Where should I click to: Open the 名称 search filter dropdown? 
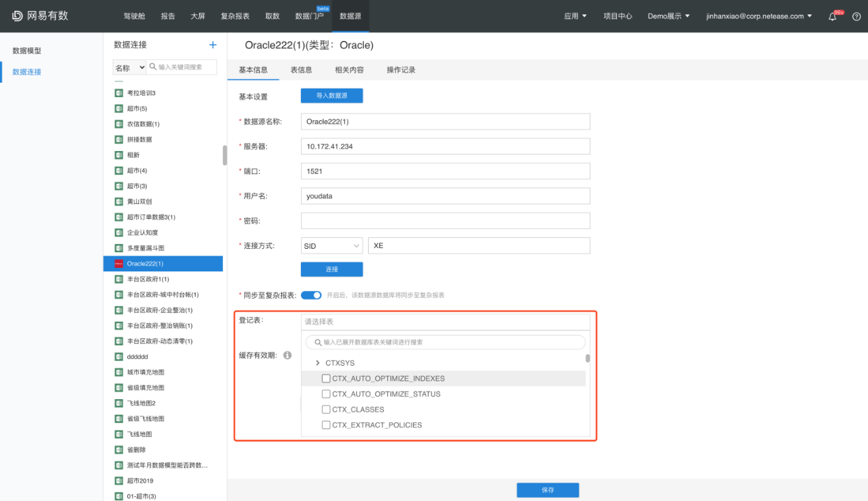[x=129, y=68]
